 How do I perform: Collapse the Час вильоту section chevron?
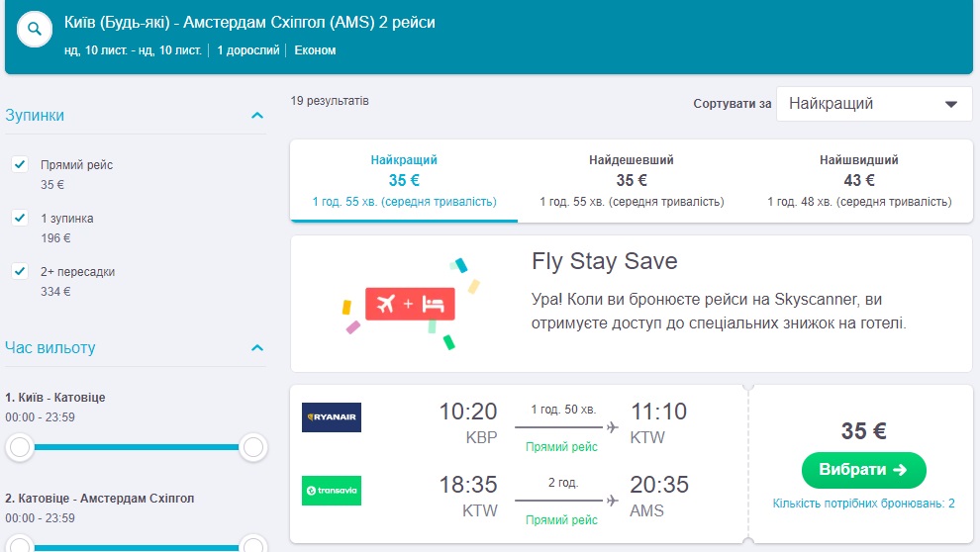tap(257, 348)
